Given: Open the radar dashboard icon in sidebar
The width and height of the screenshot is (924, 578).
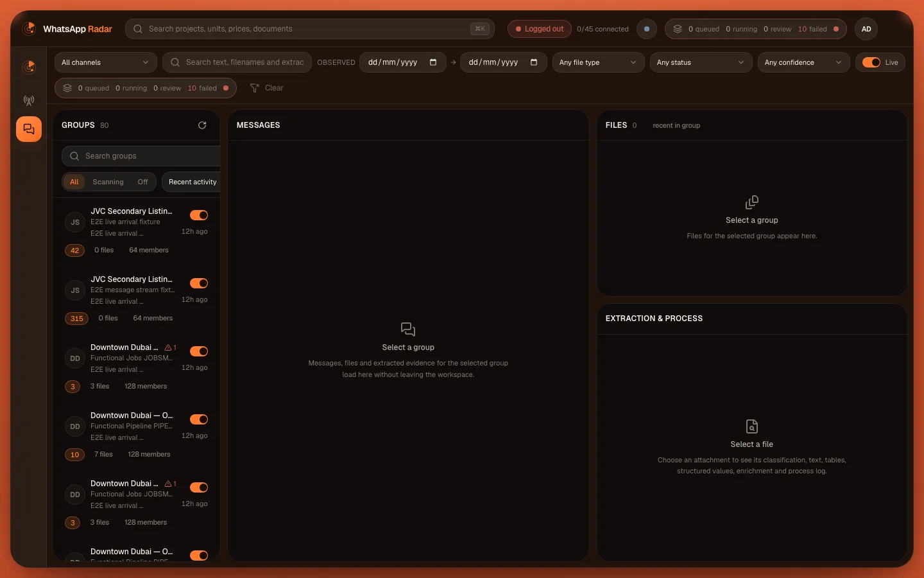Looking at the screenshot, I should (29, 67).
